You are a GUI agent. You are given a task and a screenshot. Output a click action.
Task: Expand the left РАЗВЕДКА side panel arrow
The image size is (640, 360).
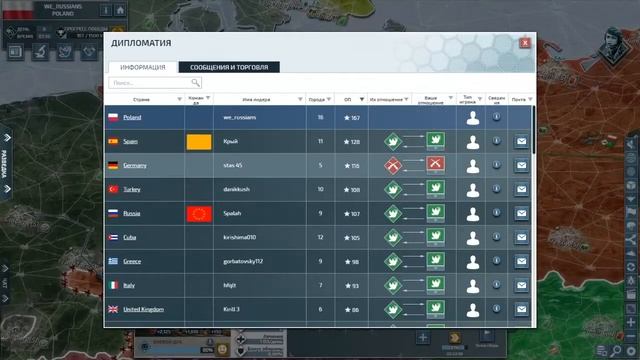(x=7, y=138)
